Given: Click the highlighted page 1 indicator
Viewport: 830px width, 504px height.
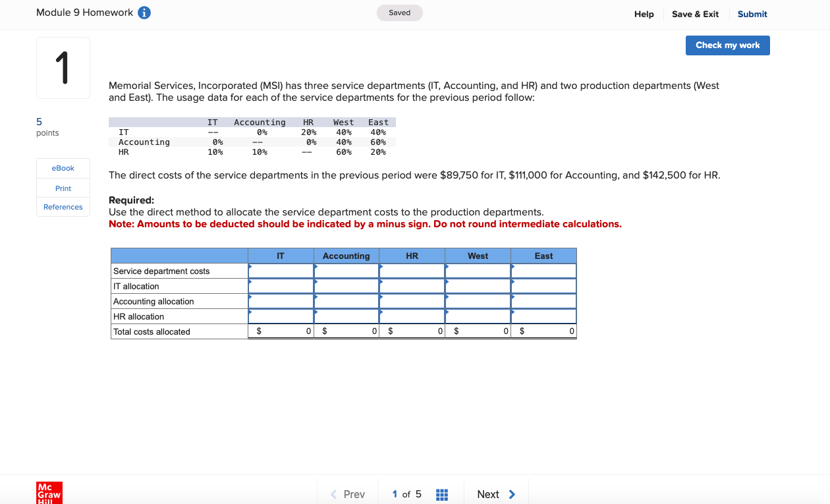Looking at the screenshot, I should tap(394, 494).
